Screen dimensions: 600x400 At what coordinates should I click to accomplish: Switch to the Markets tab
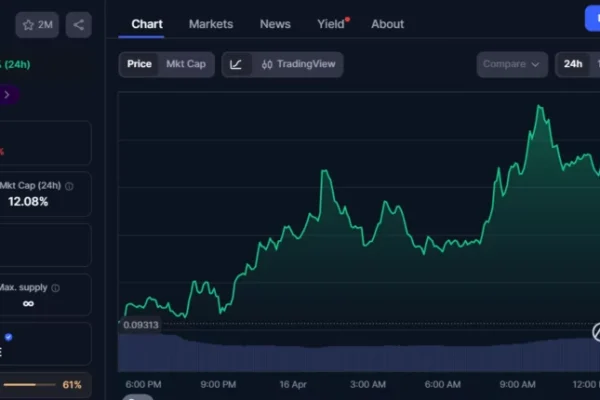point(211,24)
